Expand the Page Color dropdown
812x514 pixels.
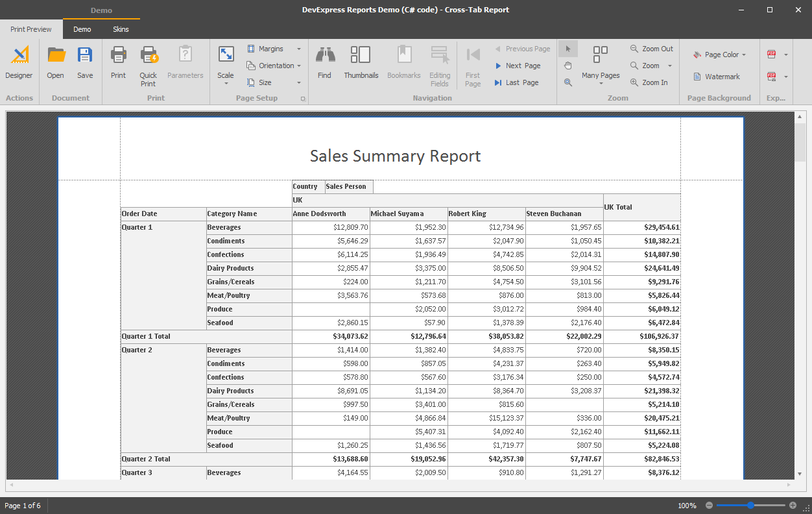click(743, 55)
